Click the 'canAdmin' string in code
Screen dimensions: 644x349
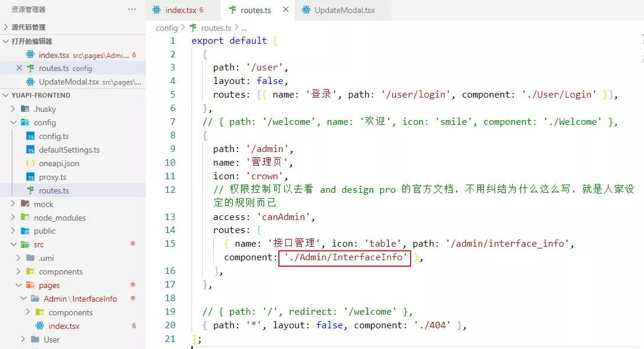point(284,216)
